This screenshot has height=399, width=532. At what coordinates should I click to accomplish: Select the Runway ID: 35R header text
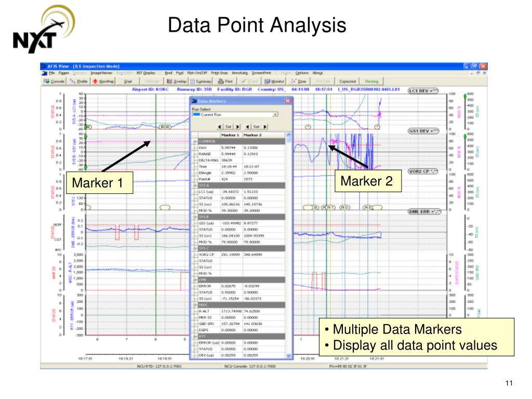[x=194, y=89]
